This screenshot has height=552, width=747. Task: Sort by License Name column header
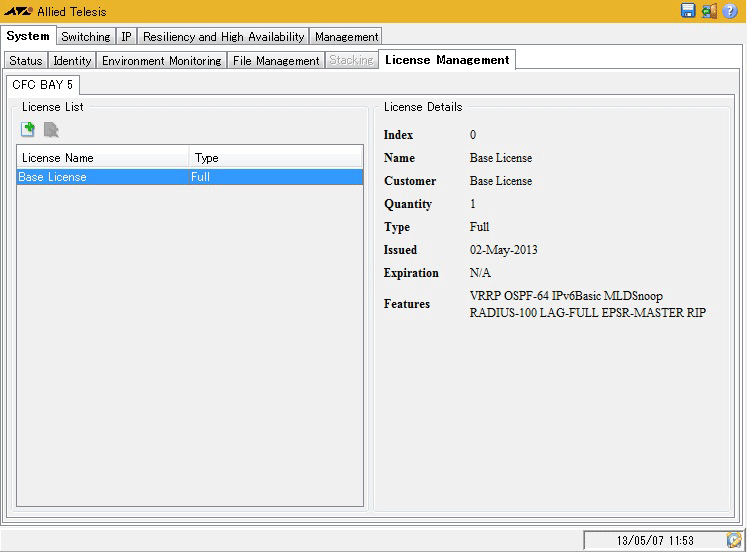pyautogui.click(x=102, y=157)
